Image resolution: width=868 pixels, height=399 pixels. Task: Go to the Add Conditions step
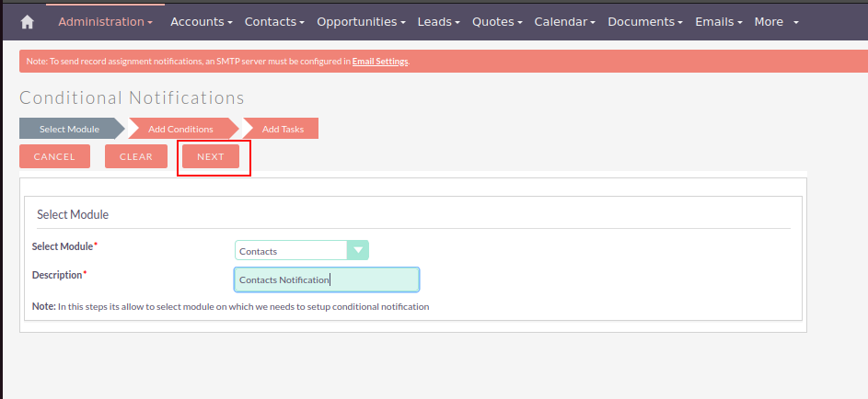(181, 129)
